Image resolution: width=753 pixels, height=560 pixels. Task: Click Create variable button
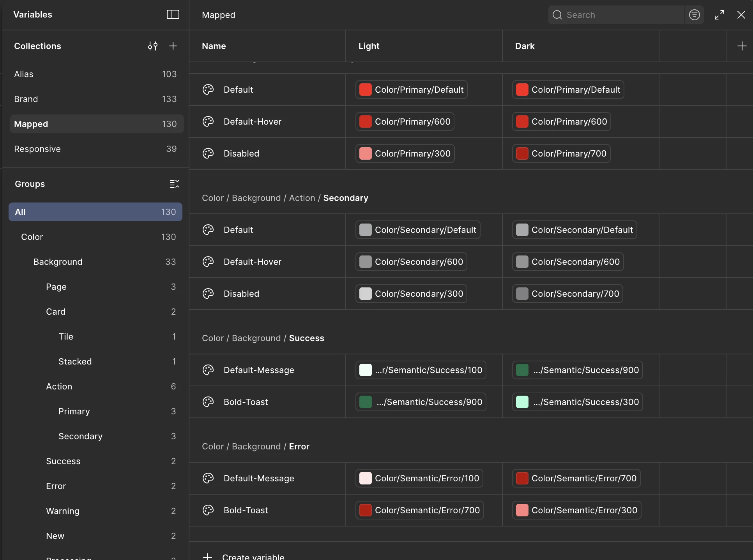[x=244, y=556]
